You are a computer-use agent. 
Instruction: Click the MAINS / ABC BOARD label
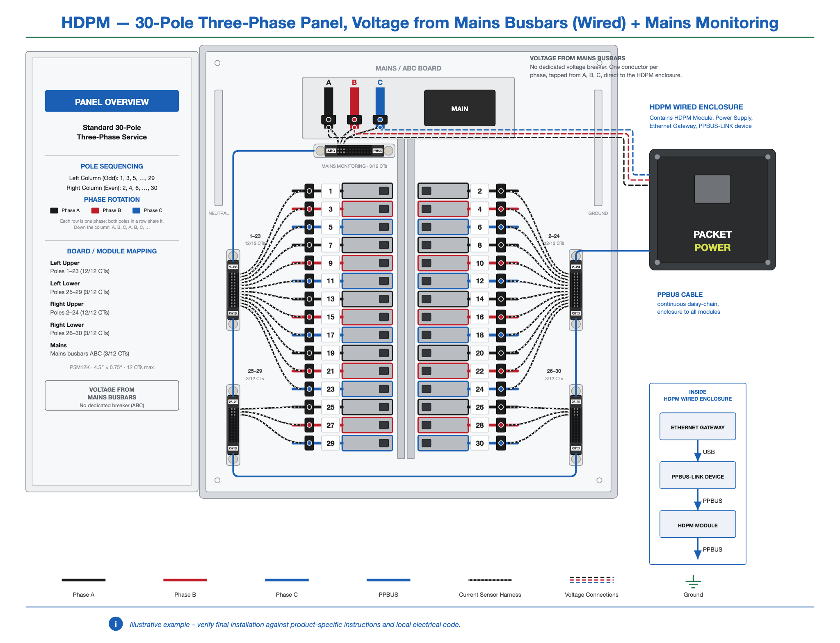coord(408,68)
